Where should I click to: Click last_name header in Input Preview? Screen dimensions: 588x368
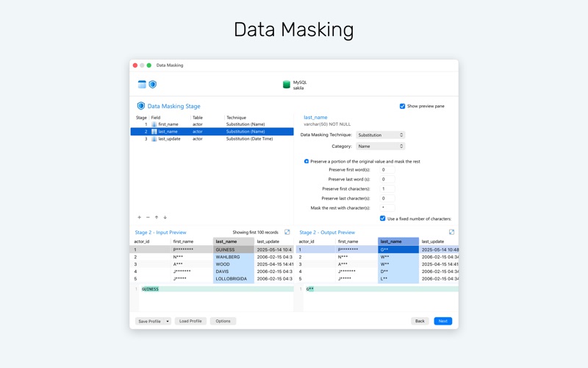pyautogui.click(x=233, y=241)
